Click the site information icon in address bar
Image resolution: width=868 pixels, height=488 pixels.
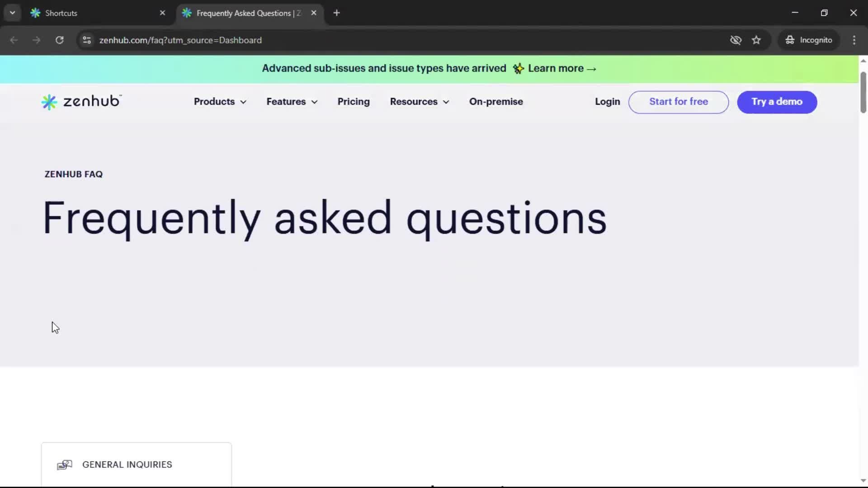click(x=86, y=40)
